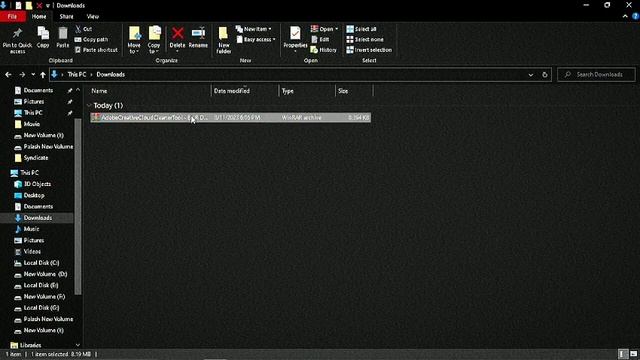Click Select none
Viewport: 640px width, 360px height.
click(365, 40)
